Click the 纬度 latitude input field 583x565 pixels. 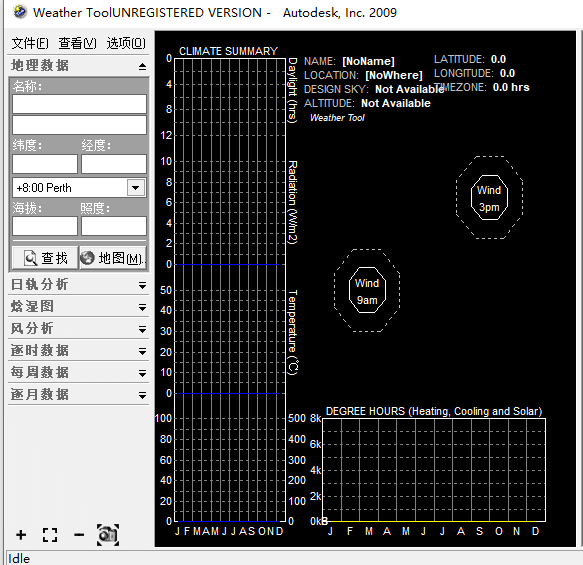45,164
